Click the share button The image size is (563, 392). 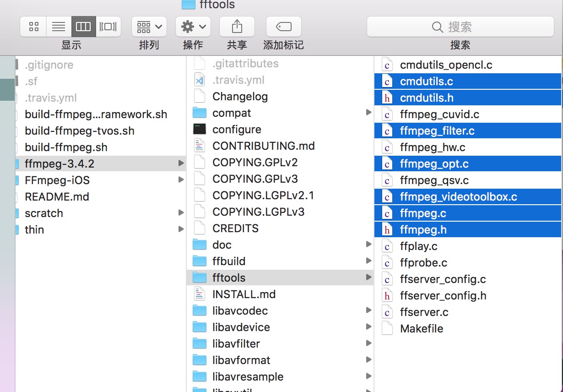[x=237, y=27]
